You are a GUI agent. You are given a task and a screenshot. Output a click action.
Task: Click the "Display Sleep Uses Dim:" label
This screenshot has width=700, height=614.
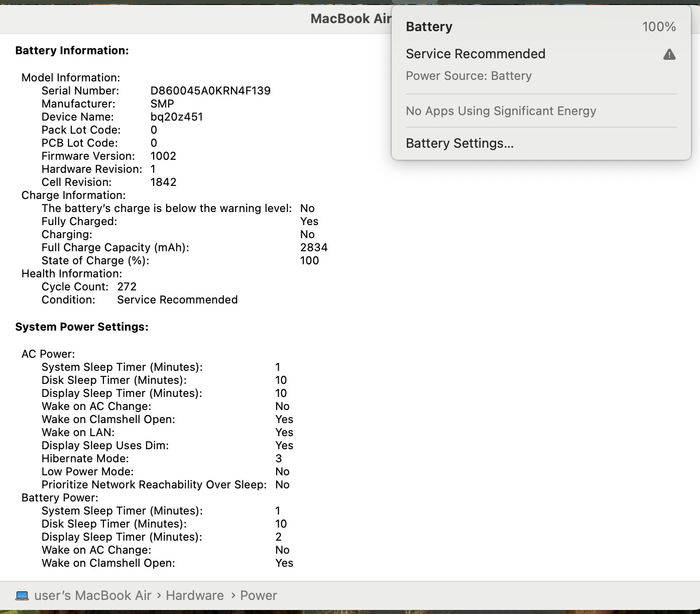click(105, 446)
